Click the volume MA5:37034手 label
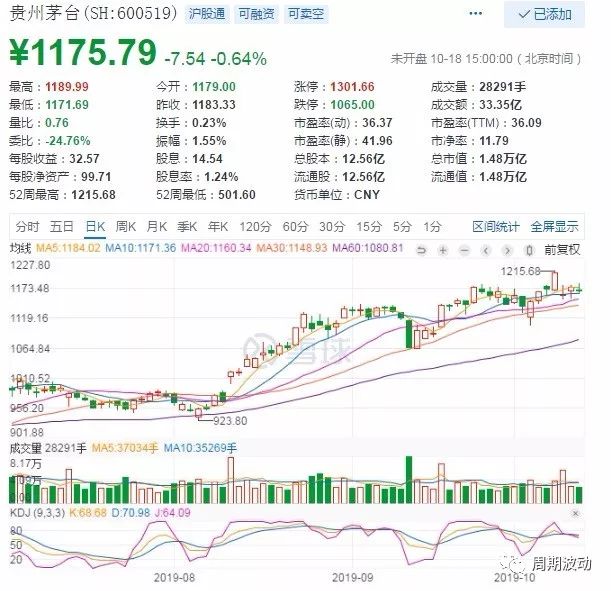The width and height of the screenshot is (611, 591). click(125, 448)
